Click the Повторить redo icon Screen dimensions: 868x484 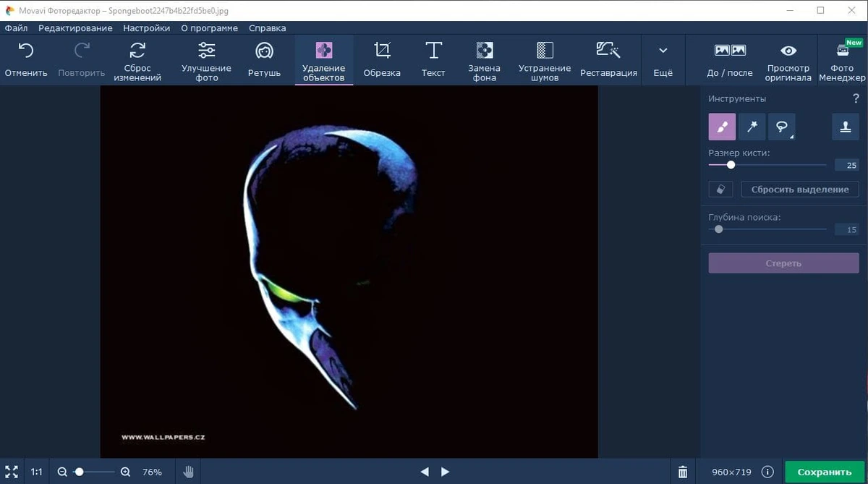tap(82, 50)
